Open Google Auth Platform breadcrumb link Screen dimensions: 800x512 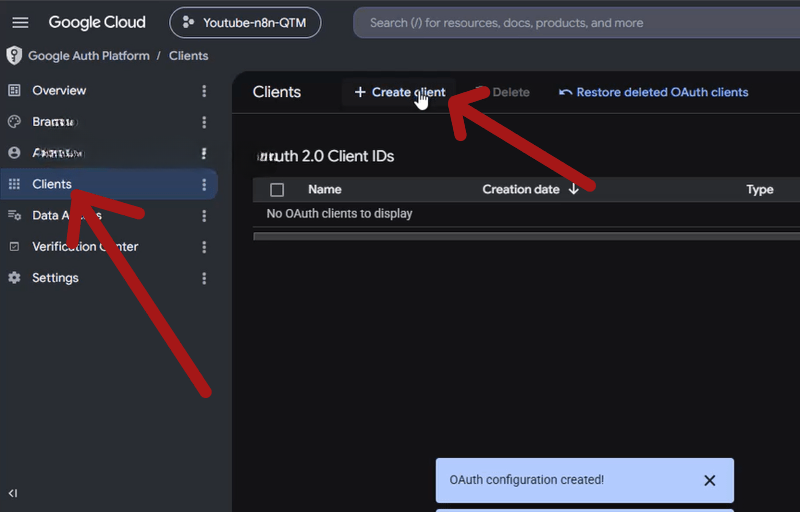pos(89,56)
